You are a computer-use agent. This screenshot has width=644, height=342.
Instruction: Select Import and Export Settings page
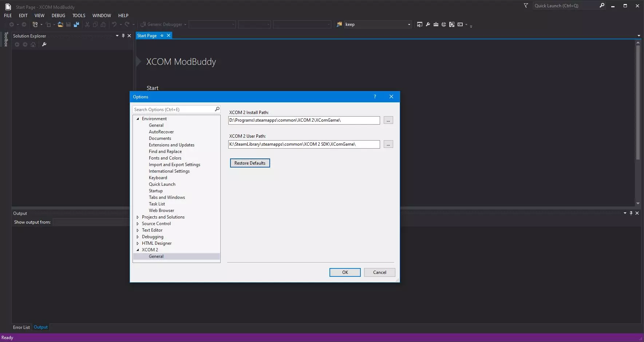tap(174, 165)
